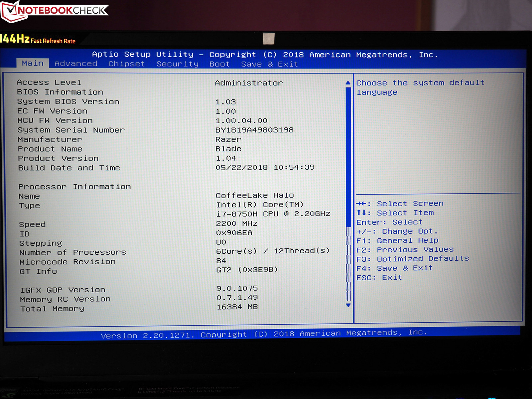
Task: Click System BIOS Version label
Action: (x=68, y=101)
